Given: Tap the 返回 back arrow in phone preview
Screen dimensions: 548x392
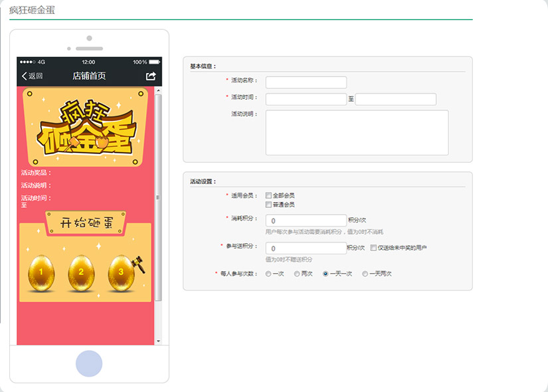Looking at the screenshot, I should coord(32,76).
